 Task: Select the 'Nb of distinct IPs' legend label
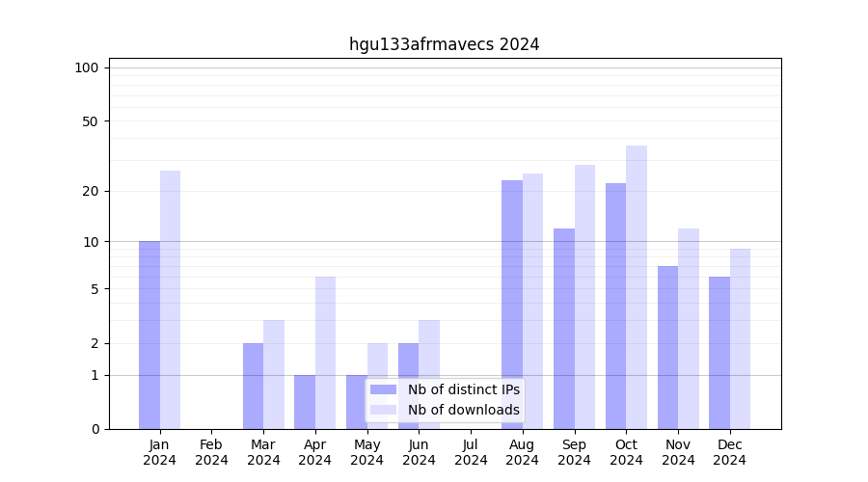pos(463,389)
